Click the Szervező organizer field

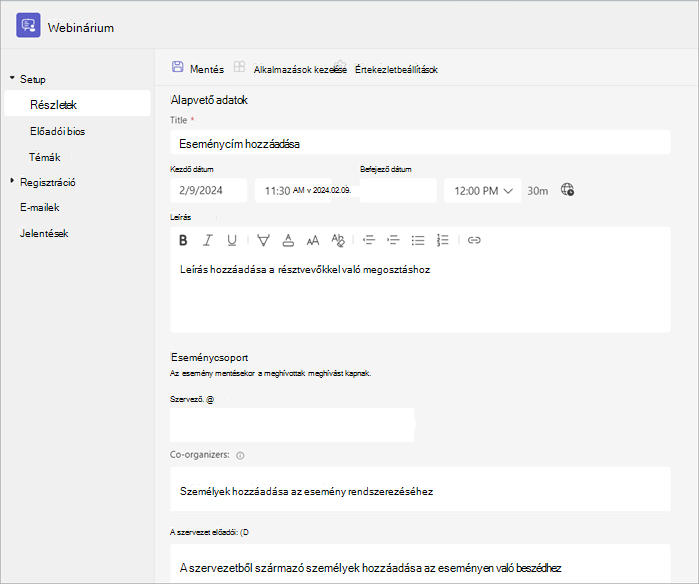click(292, 425)
